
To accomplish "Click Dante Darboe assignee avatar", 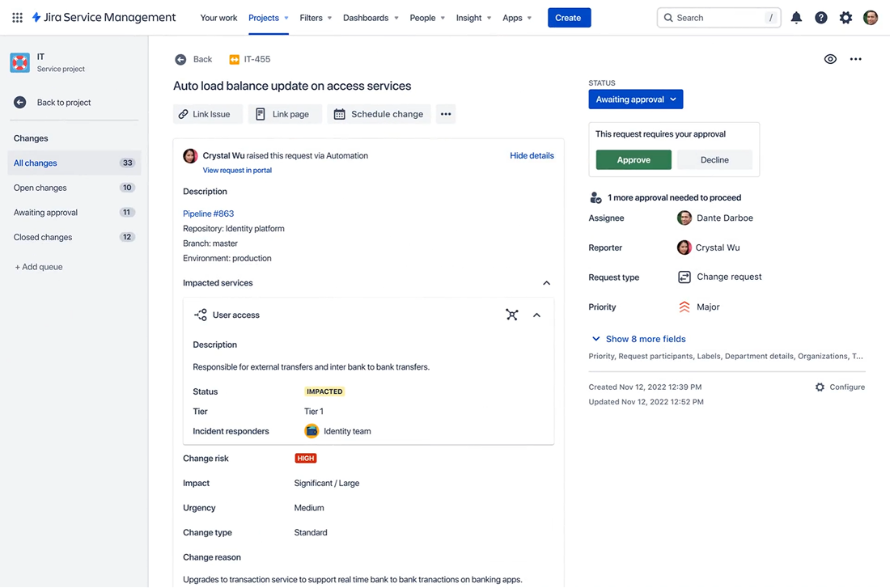I will point(684,218).
